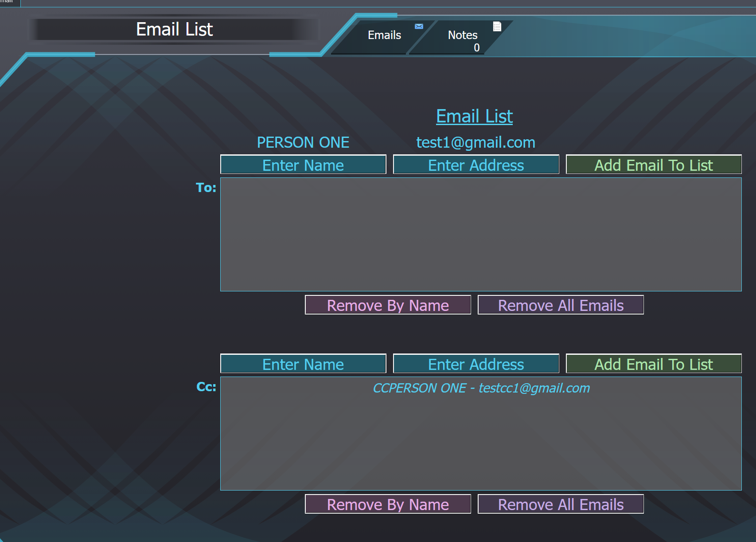This screenshot has width=756, height=542.
Task: Click the notes document icon on the Notes tab
Action: tap(497, 26)
